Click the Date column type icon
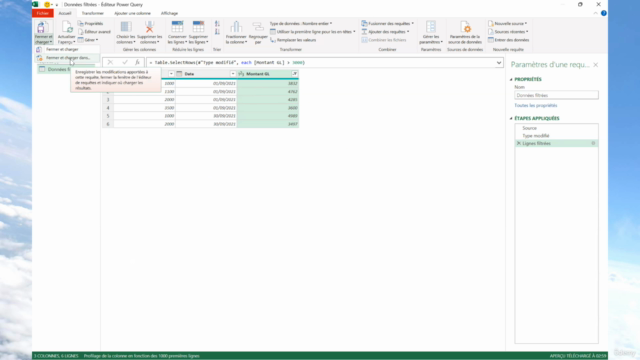The height and width of the screenshot is (360, 640). coord(179,74)
